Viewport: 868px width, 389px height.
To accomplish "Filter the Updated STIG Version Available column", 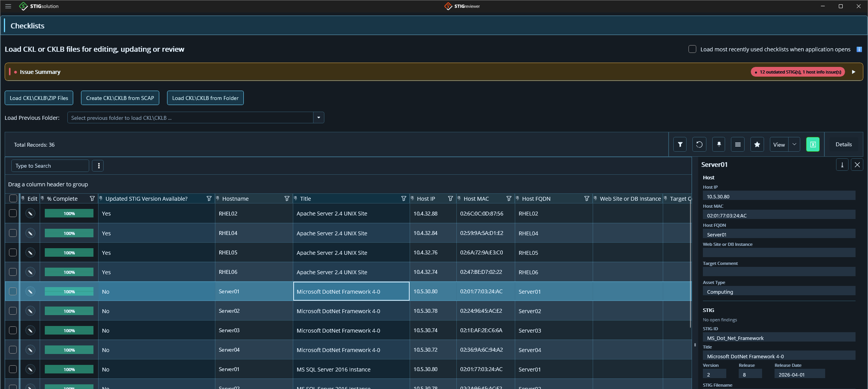I will point(209,198).
